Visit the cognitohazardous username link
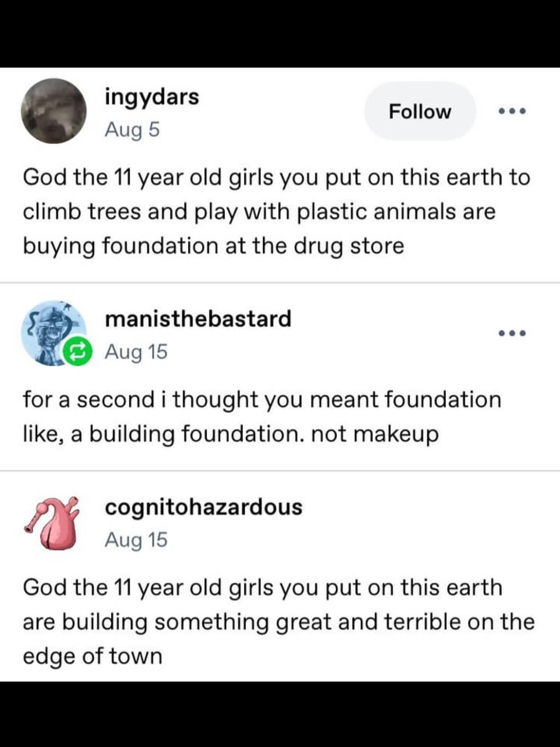Viewport: 560px width, 747px height. tap(203, 507)
